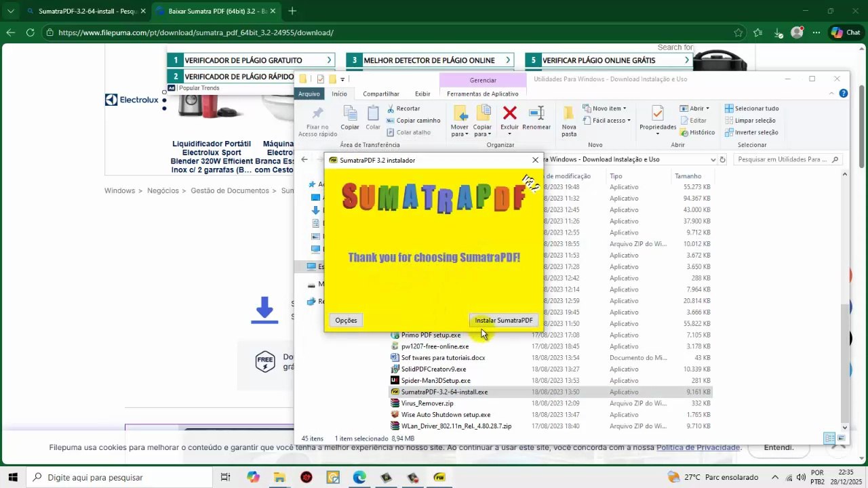Expand the Novo item dropdown
Viewport: 868px width, 488px height.
point(604,108)
